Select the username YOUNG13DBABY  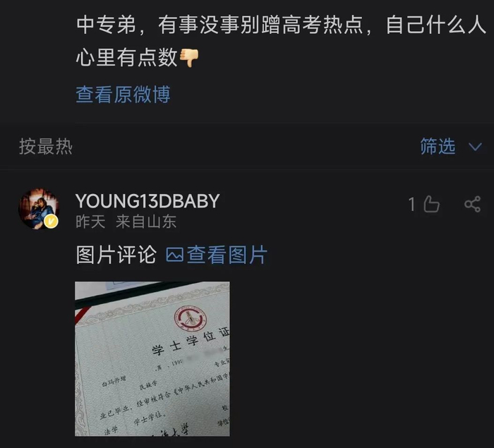(147, 201)
